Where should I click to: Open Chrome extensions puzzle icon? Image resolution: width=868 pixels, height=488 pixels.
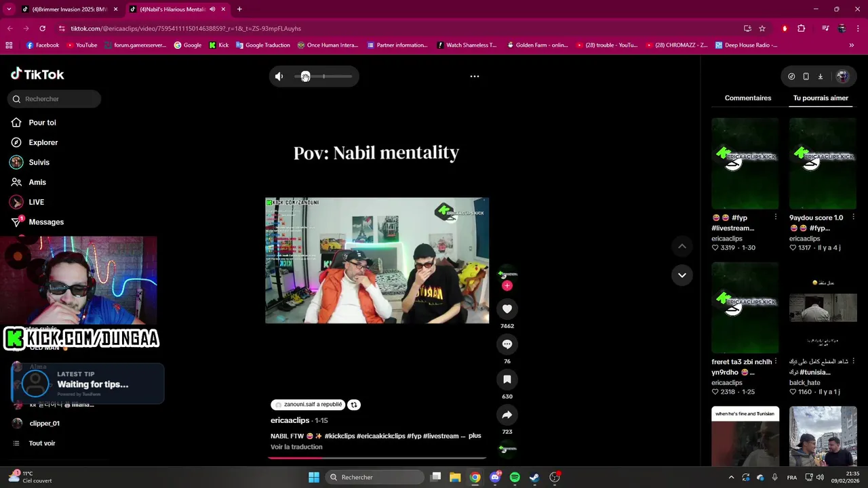tap(802, 28)
